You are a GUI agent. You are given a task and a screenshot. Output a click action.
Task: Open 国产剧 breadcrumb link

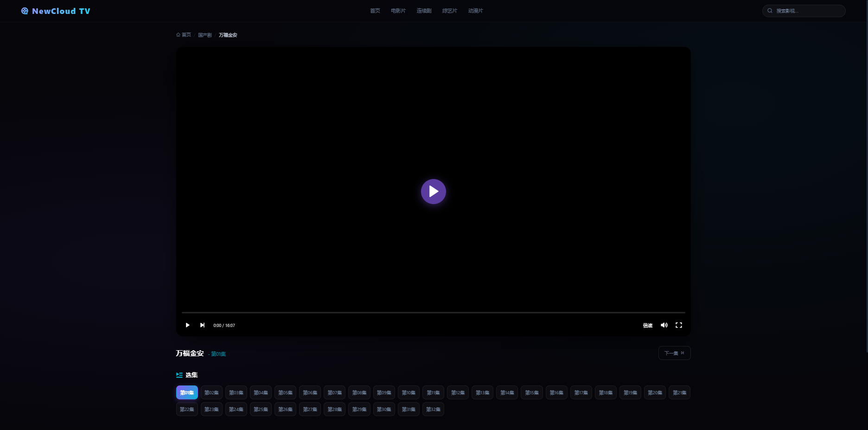tap(204, 35)
